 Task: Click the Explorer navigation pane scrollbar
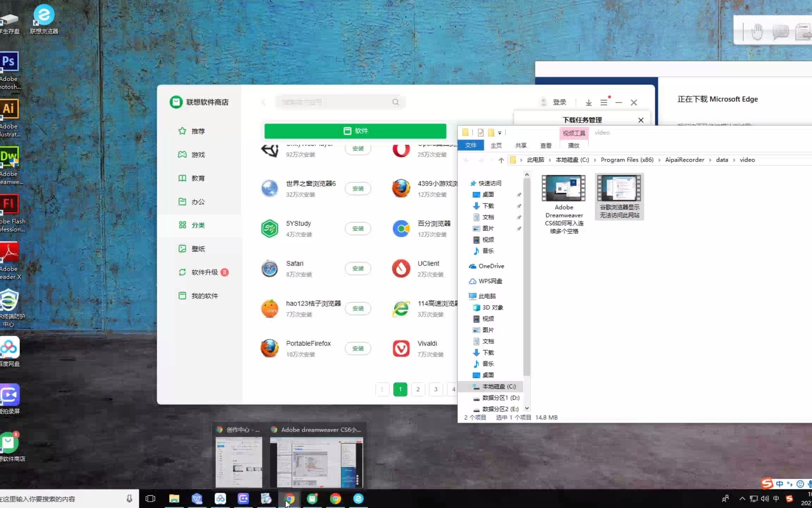tap(527, 277)
